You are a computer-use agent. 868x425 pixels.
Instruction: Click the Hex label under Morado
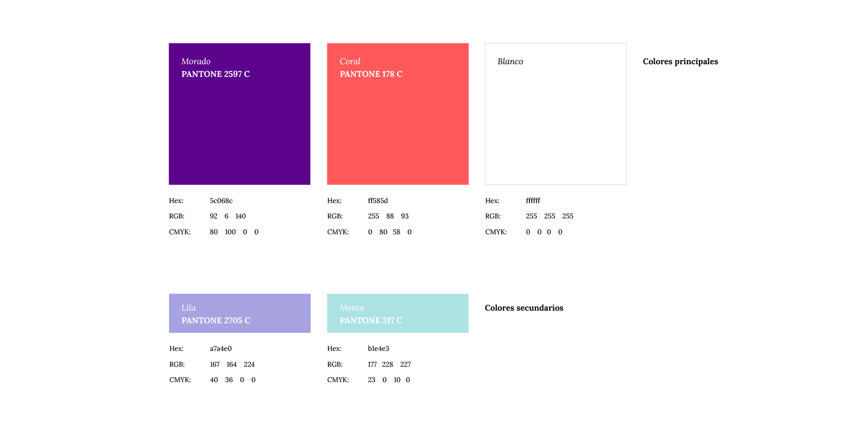(x=176, y=201)
